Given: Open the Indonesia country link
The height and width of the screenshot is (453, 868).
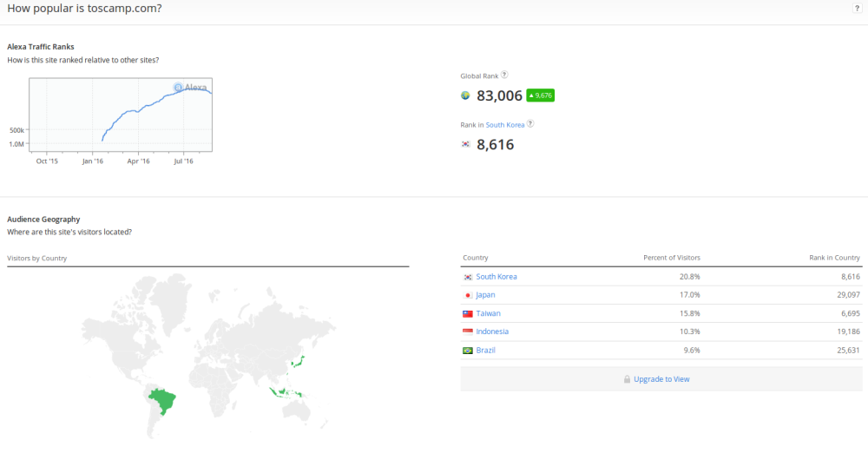Looking at the screenshot, I should [492, 332].
